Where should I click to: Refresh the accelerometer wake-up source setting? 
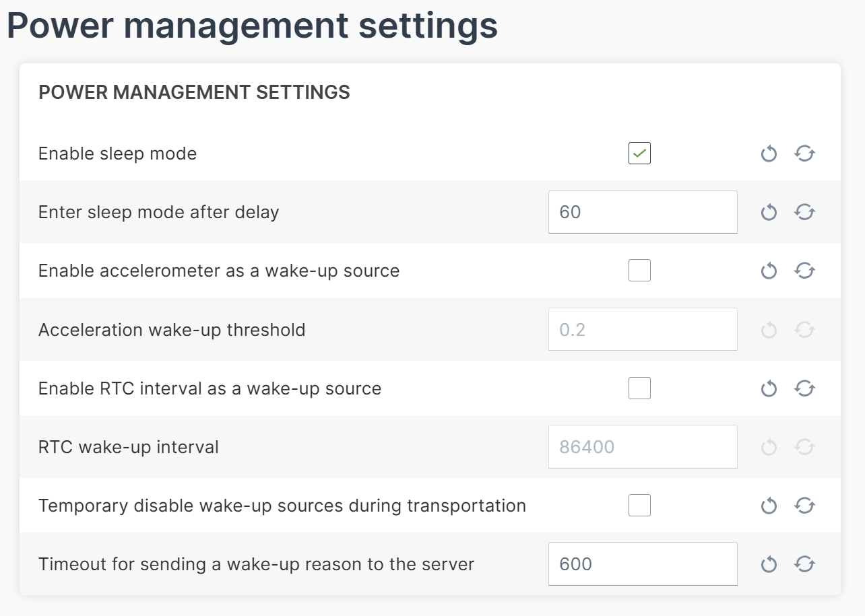pyautogui.click(x=804, y=270)
